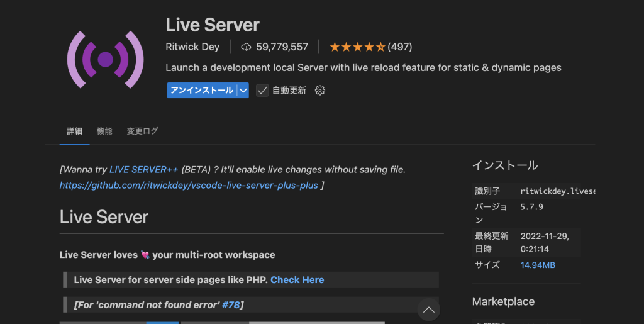Expand the dropdown arrow beside アンインストール
Viewport: 644px width, 324px height.
(x=243, y=91)
